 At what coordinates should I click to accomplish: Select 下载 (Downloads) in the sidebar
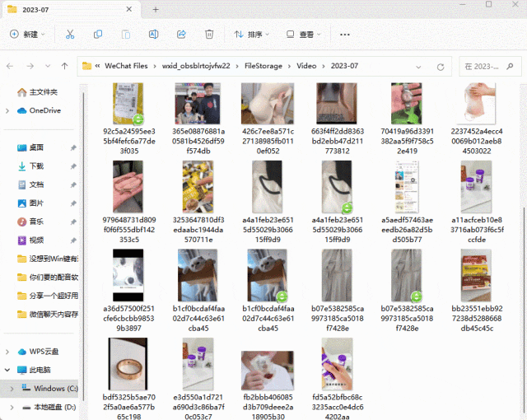[x=36, y=166]
